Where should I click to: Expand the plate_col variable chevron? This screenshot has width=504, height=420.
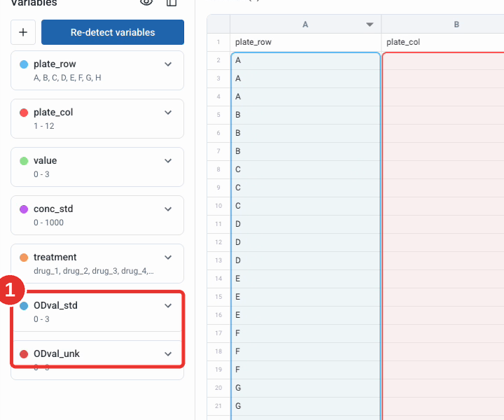coord(168,113)
